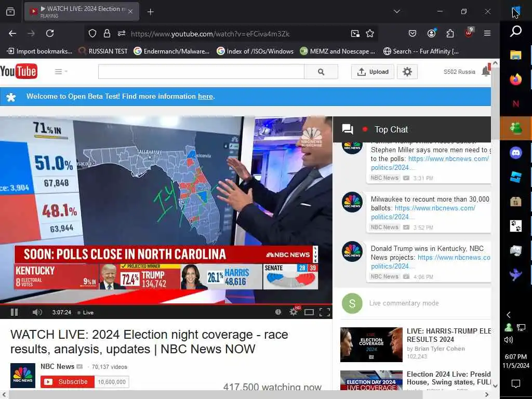Open File Explorer from taskbar
This screenshot has width=532, height=399.
click(516, 55)
